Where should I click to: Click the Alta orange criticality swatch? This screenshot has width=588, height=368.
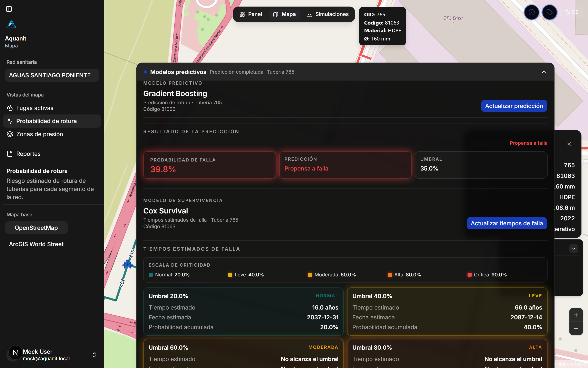tap(390, 275)
